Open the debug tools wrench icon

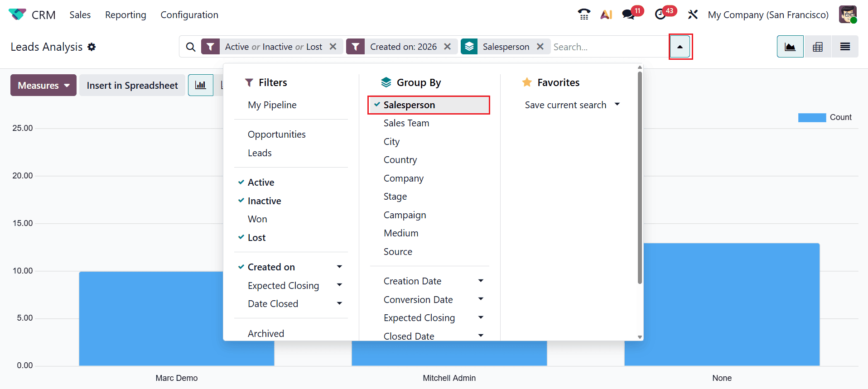tap(693, 14)
